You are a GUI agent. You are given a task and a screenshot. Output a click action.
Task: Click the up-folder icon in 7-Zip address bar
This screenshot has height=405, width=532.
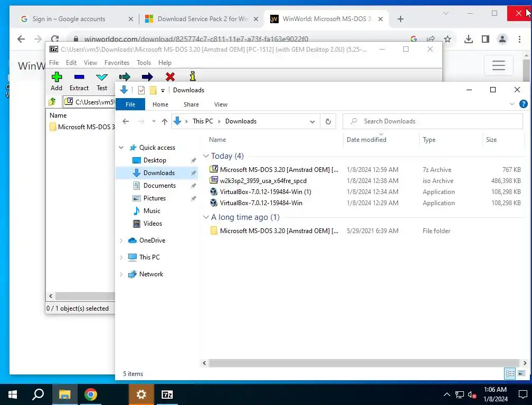coord(52,101)
